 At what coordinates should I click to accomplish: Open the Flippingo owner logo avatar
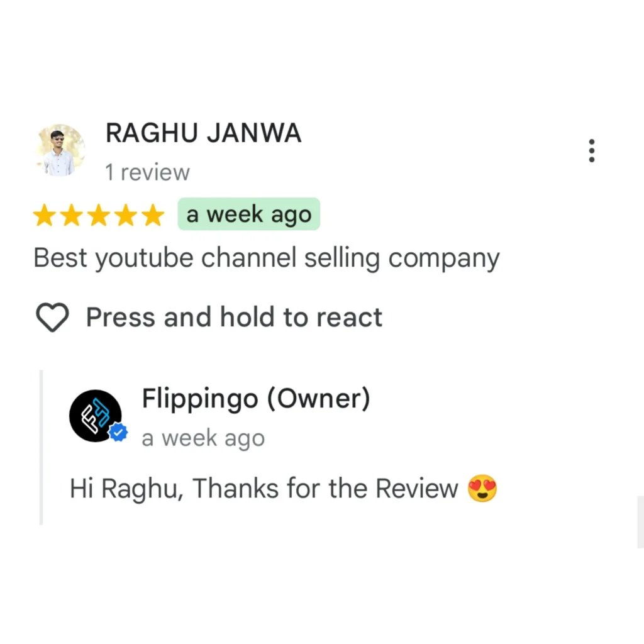point(96,416)
